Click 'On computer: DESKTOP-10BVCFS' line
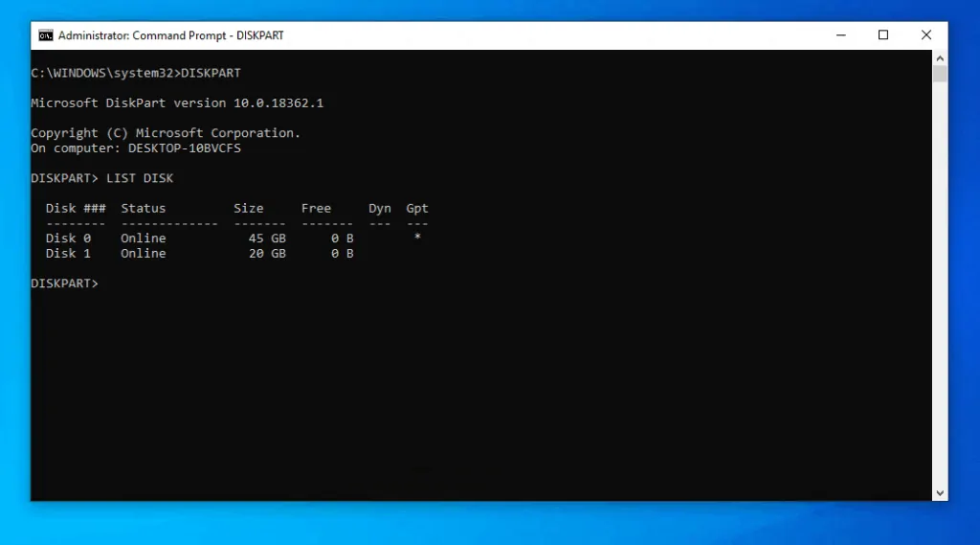980x545 pixels. pos(136,148)
